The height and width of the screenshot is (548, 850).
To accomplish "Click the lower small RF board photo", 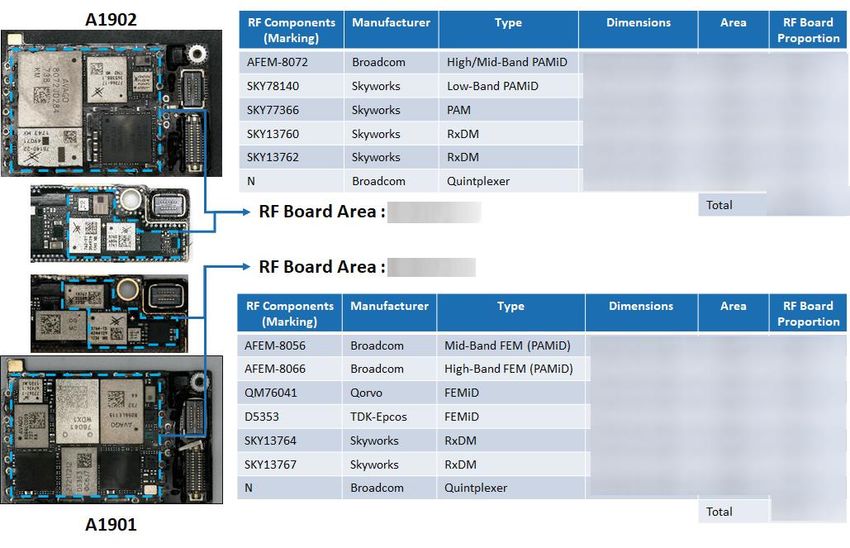I will coord(110,314).
